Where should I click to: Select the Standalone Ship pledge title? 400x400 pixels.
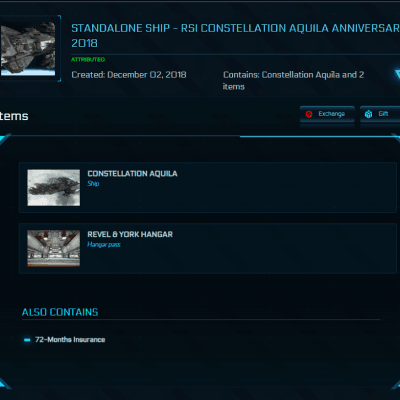pyautogui.click(x=235, y=36)
